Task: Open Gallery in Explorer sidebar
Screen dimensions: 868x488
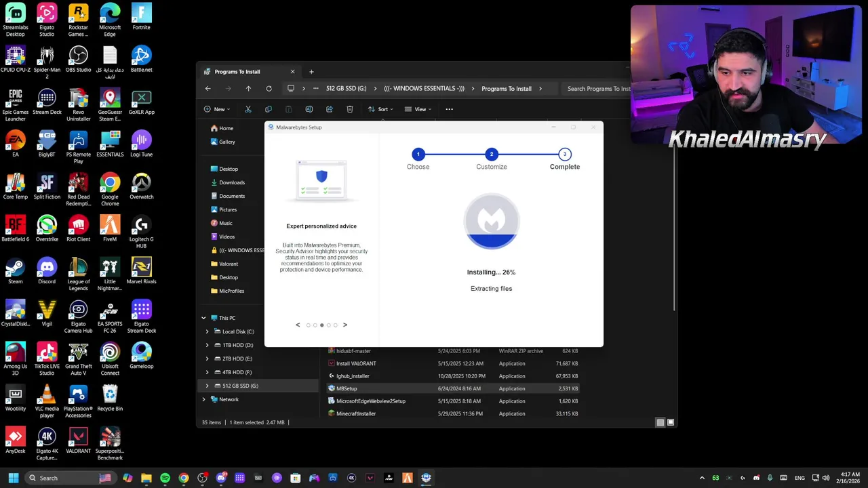Action: coord(222,142)
